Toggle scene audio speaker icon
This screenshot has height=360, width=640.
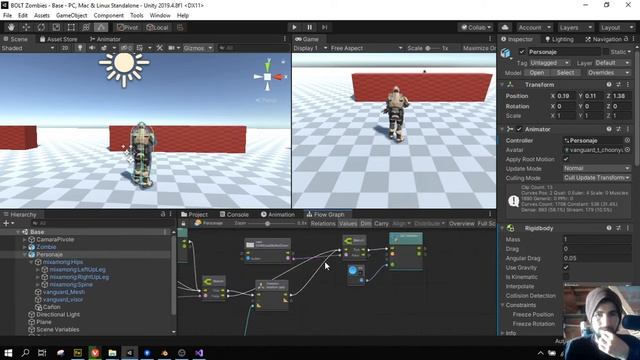pos(92,48)
